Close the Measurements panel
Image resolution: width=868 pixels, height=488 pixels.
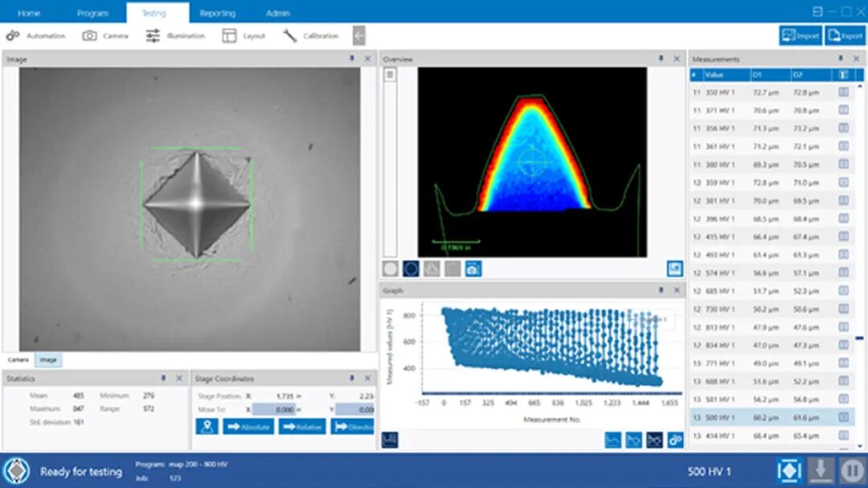(x=857, y=58)
